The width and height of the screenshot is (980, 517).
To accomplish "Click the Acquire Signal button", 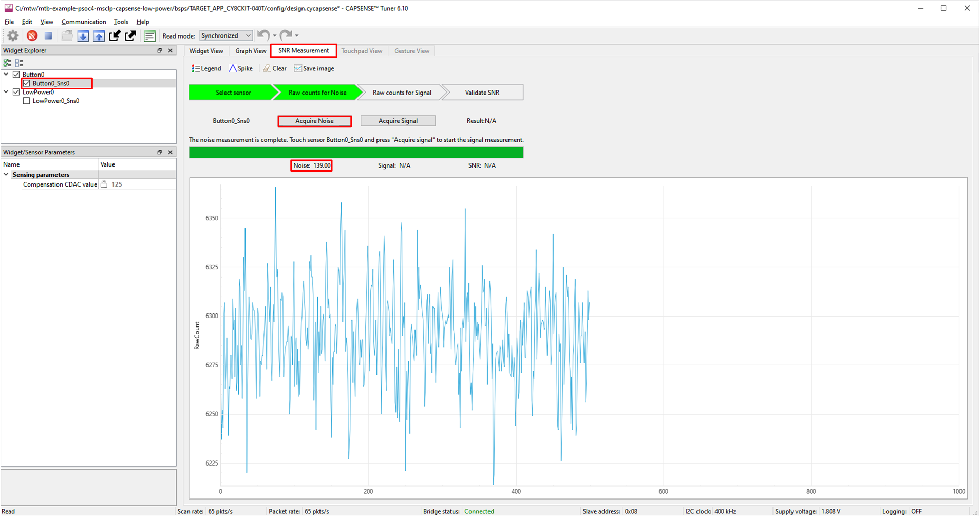I will click(398, 121).
